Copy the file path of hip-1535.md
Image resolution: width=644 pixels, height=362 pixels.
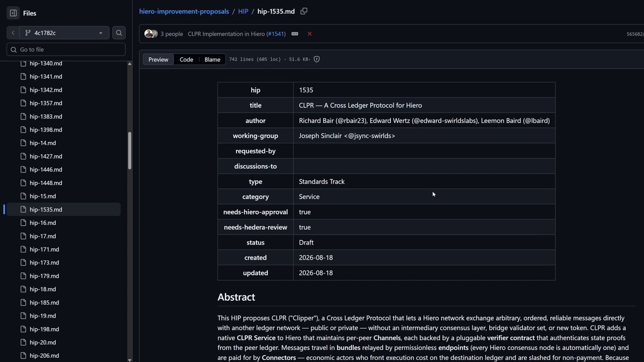click(304, 11)
